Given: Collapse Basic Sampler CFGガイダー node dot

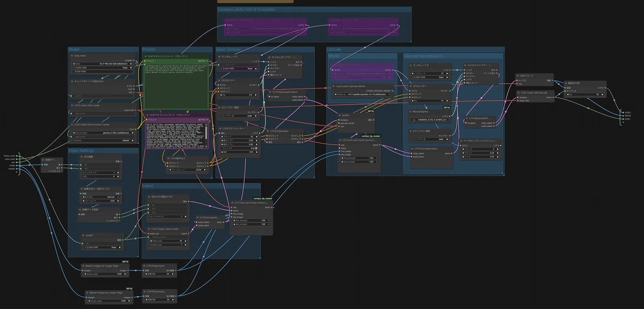Looking at the screenshot, I should pyautogui.click(x=219, y=80).
